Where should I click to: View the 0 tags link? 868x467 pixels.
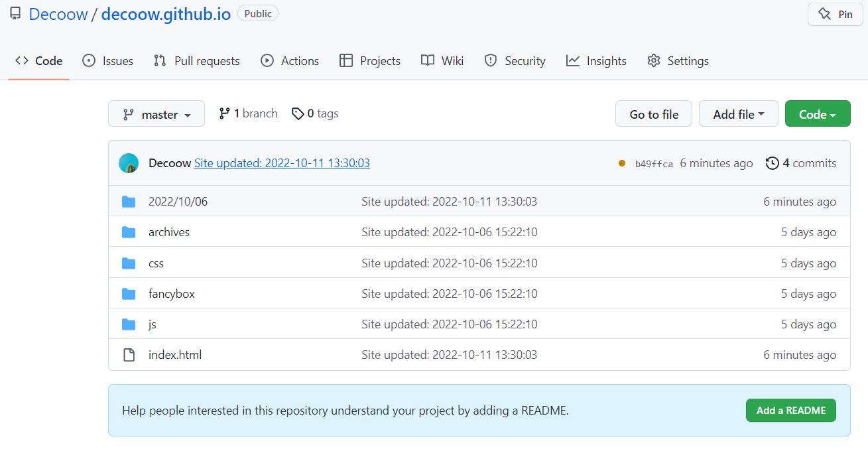[315, 113]
